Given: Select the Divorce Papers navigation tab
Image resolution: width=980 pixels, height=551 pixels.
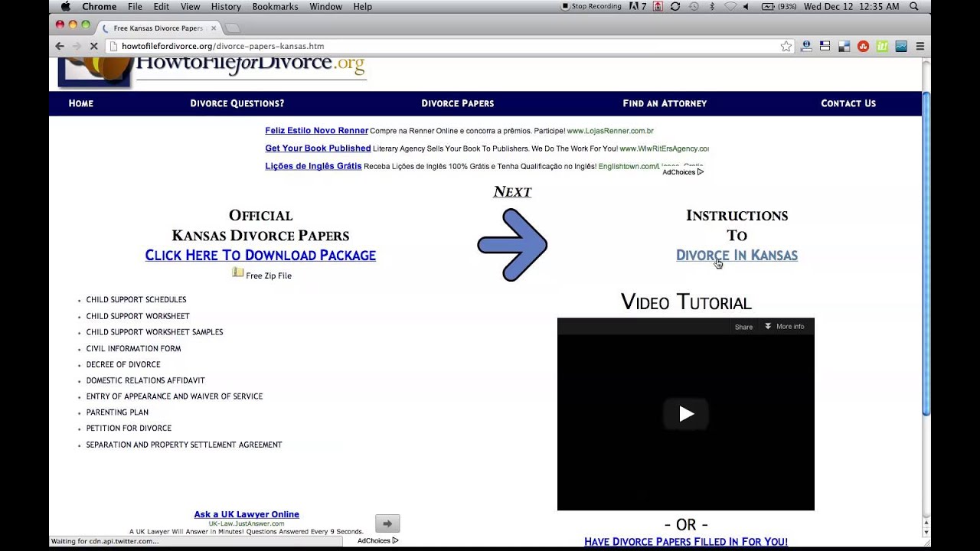Looking at the screenshot, I should click(458, 103).
